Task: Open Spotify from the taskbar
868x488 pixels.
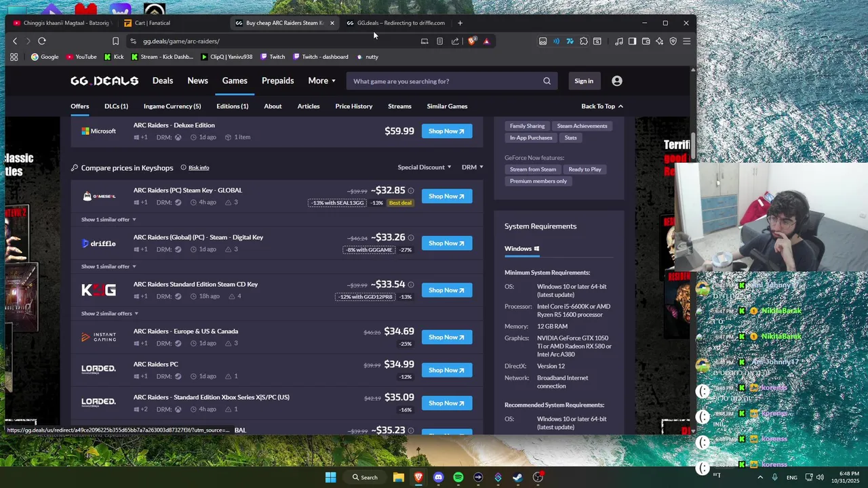Action: (458, 477)
